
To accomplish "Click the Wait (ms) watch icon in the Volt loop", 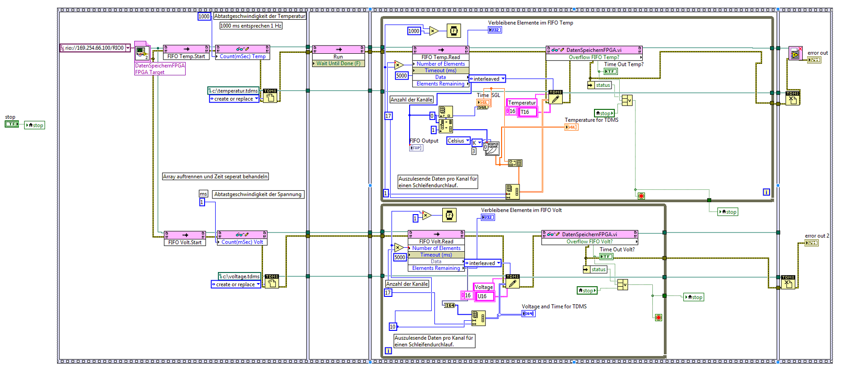I will (x=449, y=215).
